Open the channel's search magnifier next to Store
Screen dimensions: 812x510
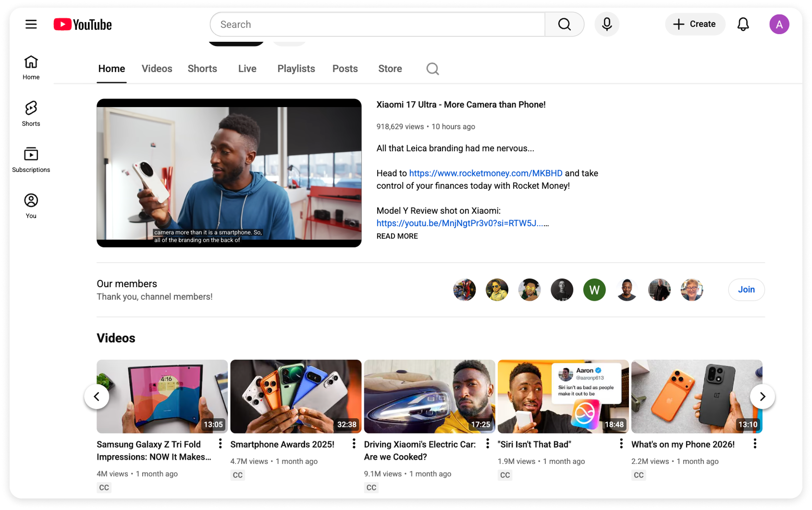[x=432, y=68]
